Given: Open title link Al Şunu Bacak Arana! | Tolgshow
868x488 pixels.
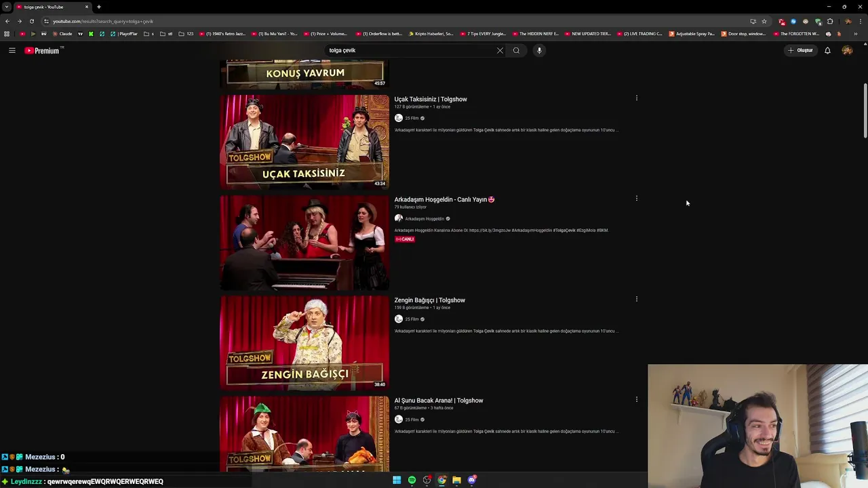Looking at the screenshot, I should coord(439,400).
